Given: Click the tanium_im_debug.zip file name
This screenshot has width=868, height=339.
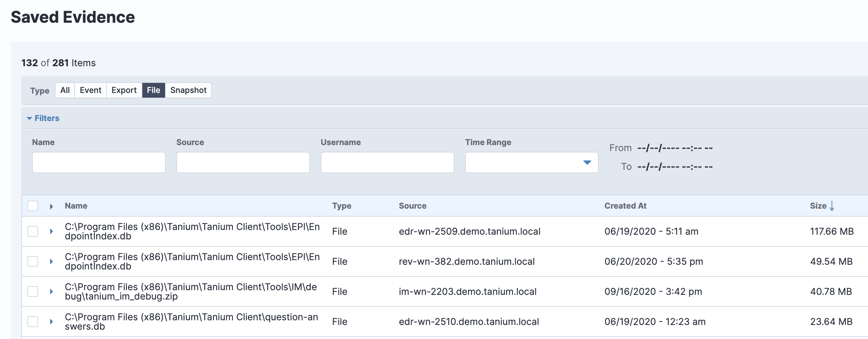Looking at the screenshot, I should 191,292.
